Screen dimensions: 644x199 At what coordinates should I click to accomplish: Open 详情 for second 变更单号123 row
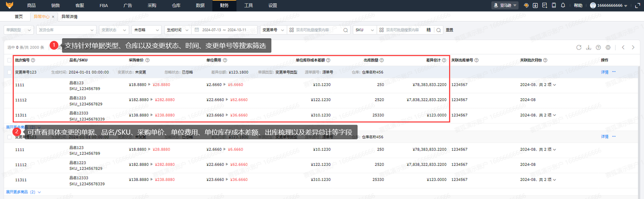tap(605, 137)
